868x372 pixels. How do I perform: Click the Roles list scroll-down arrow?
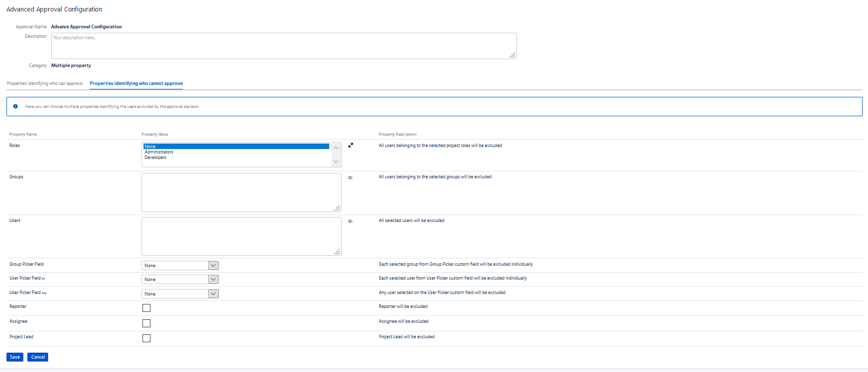336,161
